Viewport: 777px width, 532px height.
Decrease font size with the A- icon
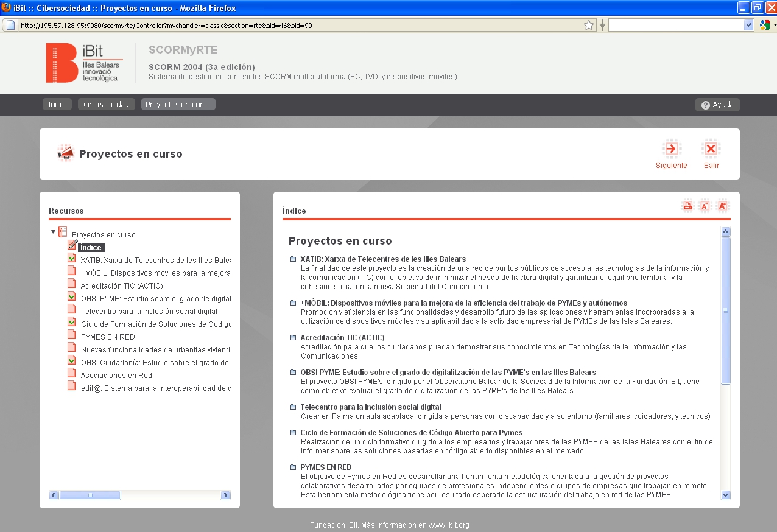705,206
